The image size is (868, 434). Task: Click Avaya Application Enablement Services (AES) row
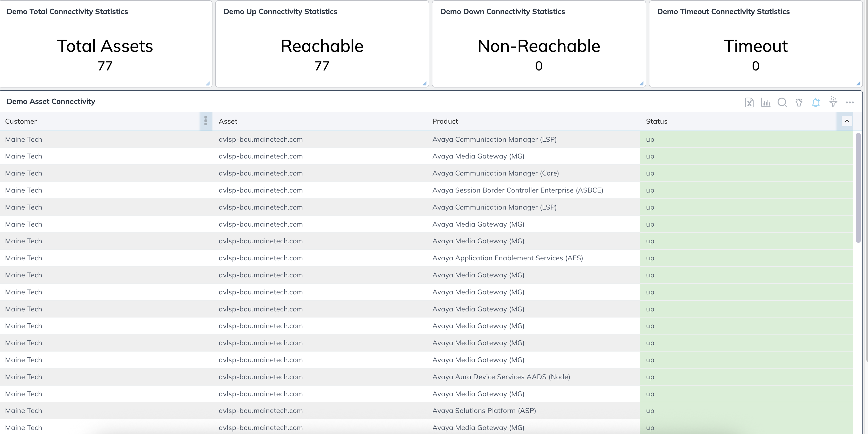click(x=507, y=258)
